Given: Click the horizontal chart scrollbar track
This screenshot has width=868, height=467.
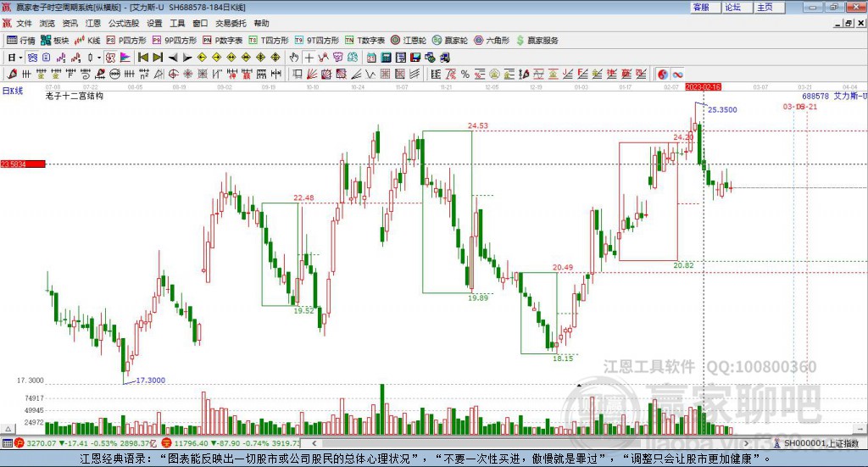Looking at the screenshot, I should click(530, 443).
